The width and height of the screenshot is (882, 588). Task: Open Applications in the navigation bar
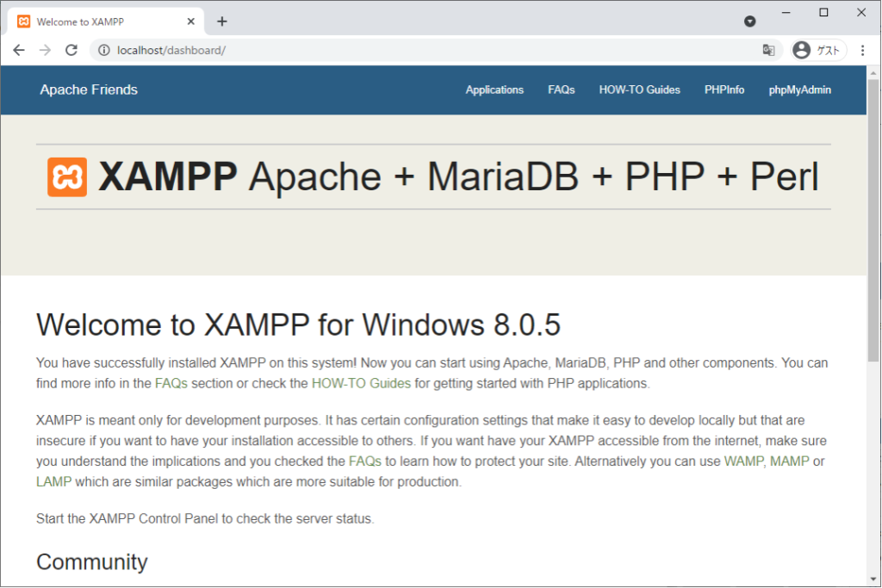(x=494, y=90)
